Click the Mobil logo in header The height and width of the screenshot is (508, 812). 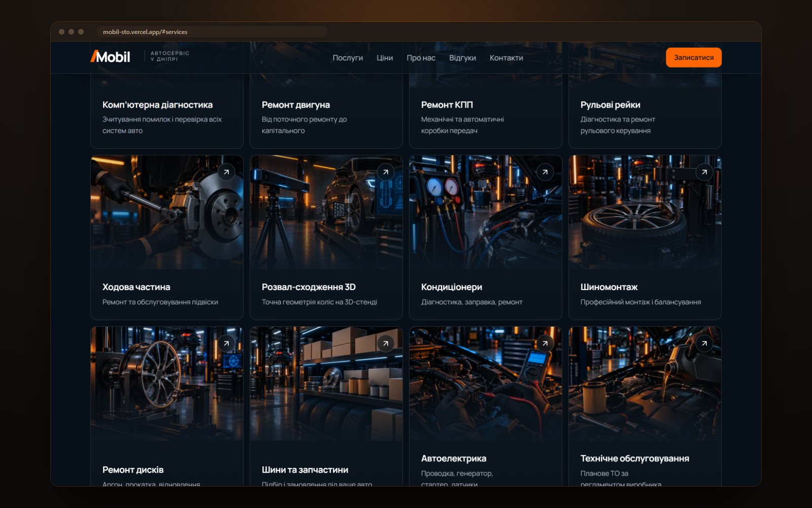coord(110,57)
